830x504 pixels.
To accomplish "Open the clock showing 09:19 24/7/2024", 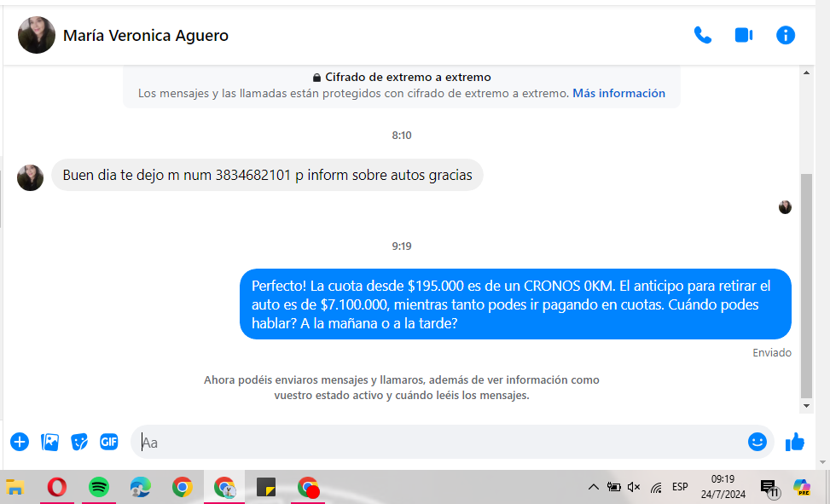I will (723, 487).
